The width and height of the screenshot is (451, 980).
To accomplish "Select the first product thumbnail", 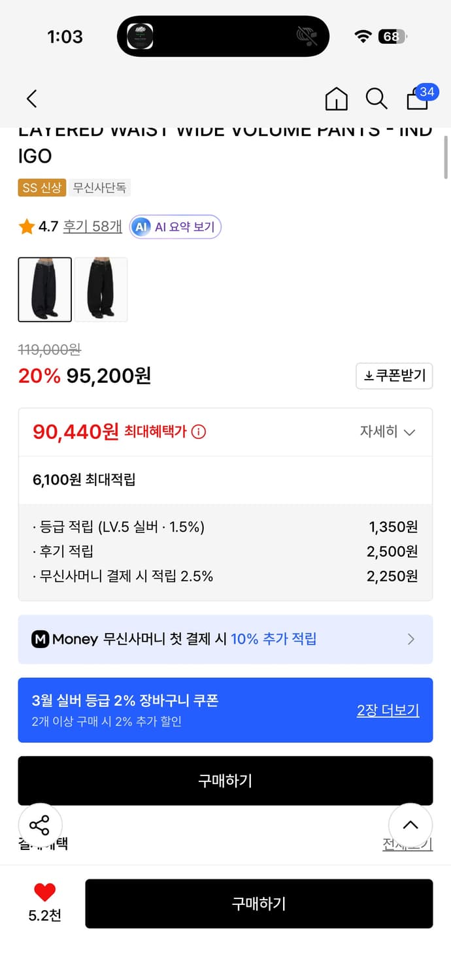I will point(44,289).
